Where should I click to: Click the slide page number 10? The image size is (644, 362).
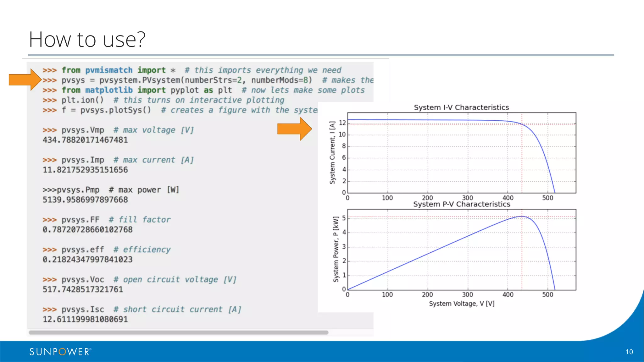[629, 352]
